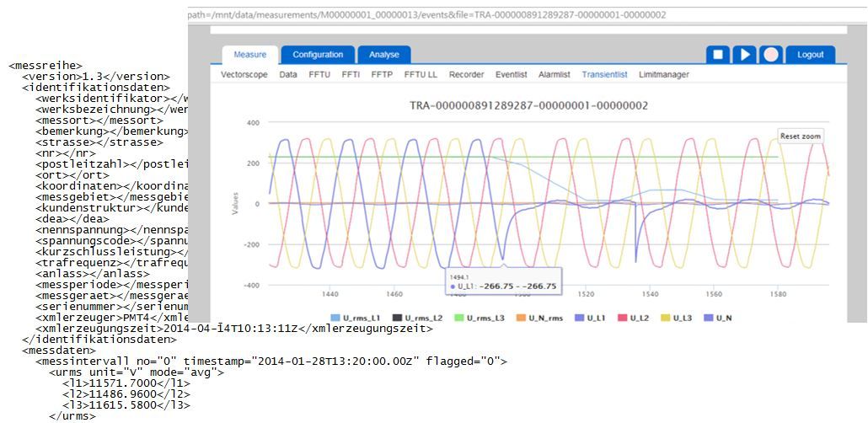Screen dimensions: 868x423
Task: Open the Configuration tab
Action: pos(318,54)
